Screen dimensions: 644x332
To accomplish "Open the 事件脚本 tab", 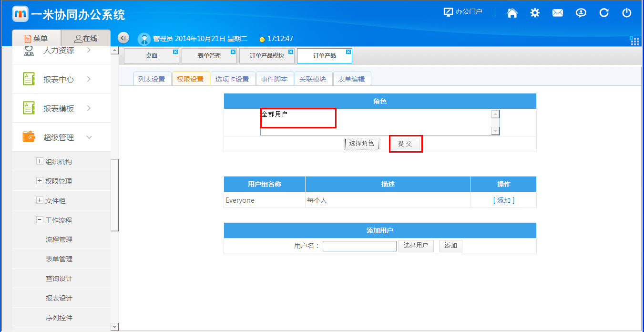I will [274, 79].
